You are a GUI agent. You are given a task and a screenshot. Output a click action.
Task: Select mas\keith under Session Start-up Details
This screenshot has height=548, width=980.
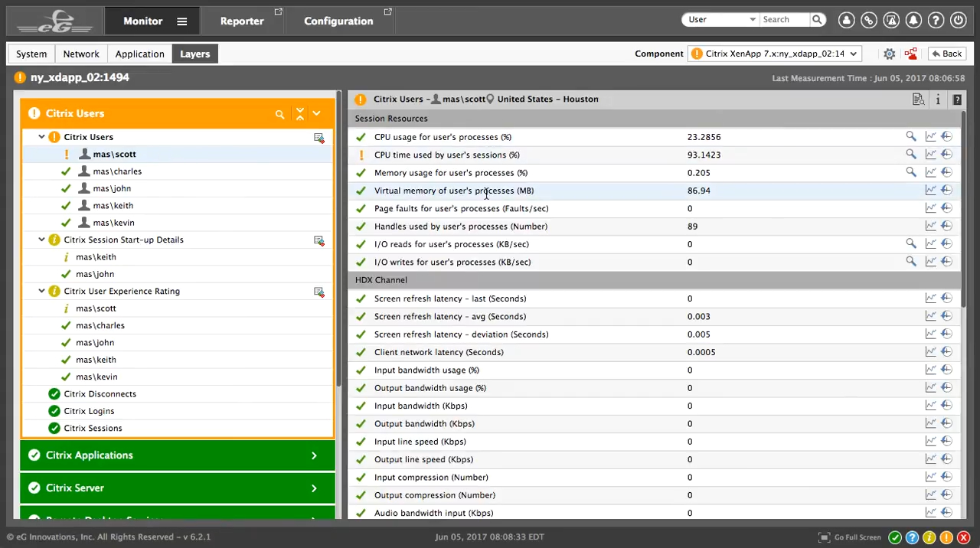(96, 257)
